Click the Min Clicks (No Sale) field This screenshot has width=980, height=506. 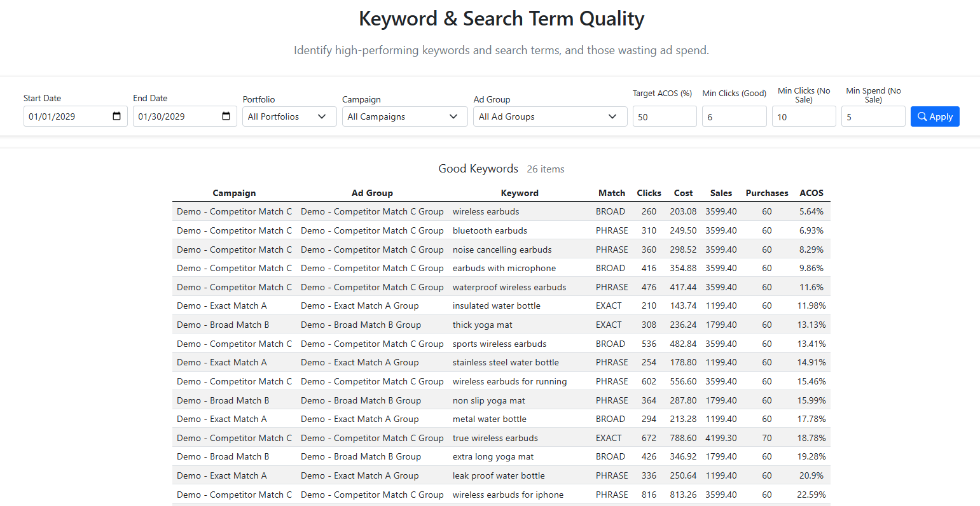pos(803,116)
